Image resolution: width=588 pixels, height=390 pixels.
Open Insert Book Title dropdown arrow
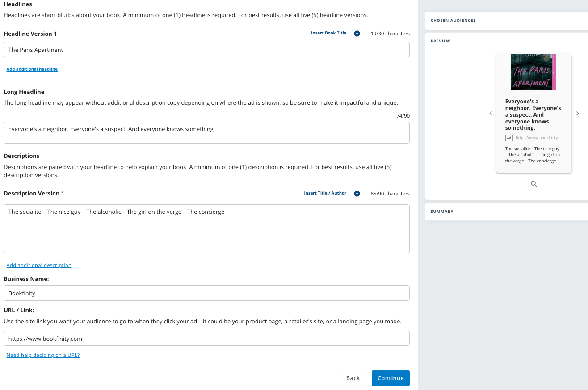[x=357, y=34]
